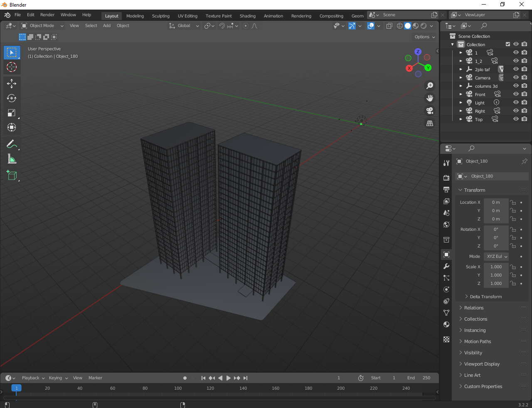Hide the Light object in viewport
Viewport: 532px width, 408px height.
click(x=516, y=102)
